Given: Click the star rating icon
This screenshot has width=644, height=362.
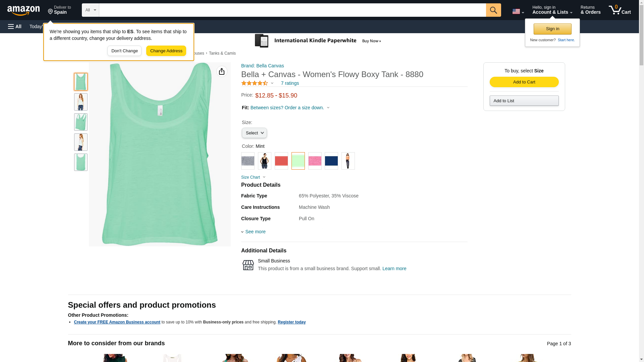Looking at the screenshot, I should (x=255, y=83).
